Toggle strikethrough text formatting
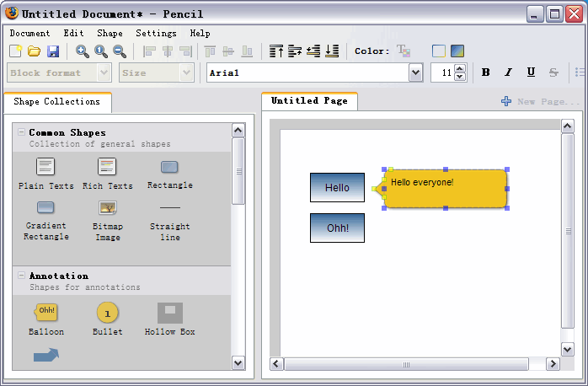The width and height of the screenshot is (588, 386). pyautogui.click(x=553, y=72)
